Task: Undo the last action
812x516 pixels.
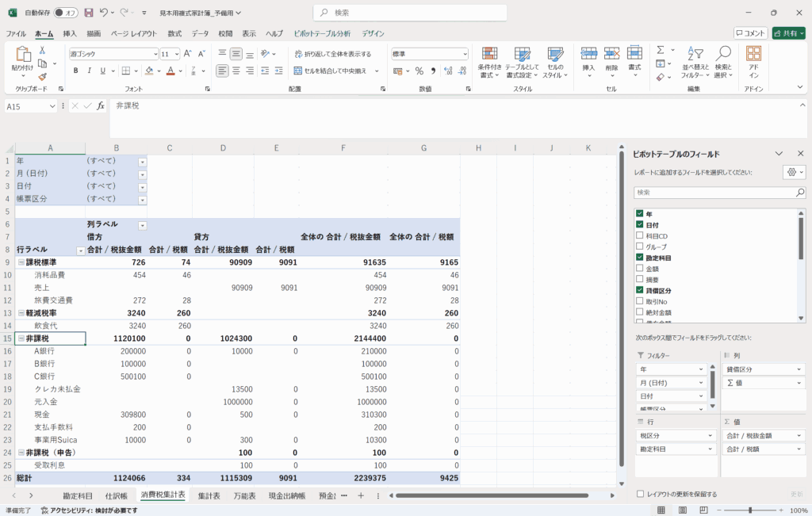Action: [104, 13]
